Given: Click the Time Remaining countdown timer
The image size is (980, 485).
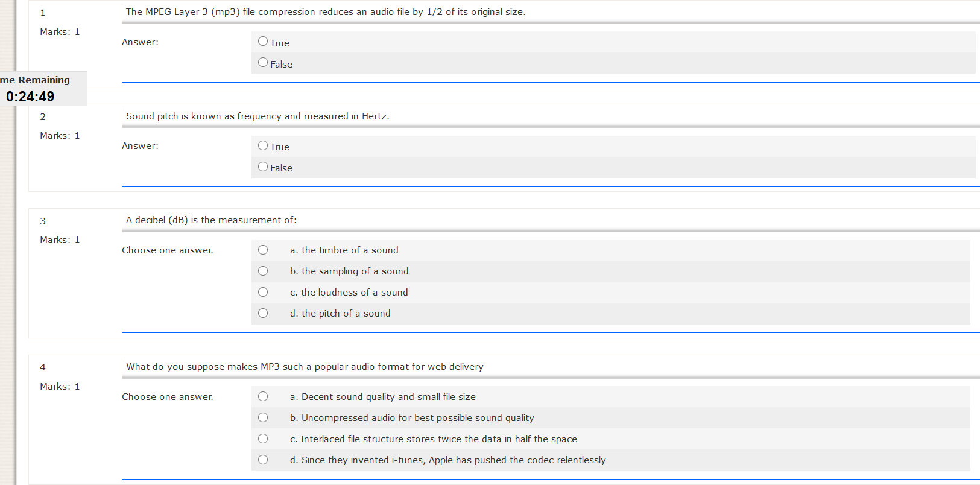Looking at the screenshot, I should click(30, 97).
